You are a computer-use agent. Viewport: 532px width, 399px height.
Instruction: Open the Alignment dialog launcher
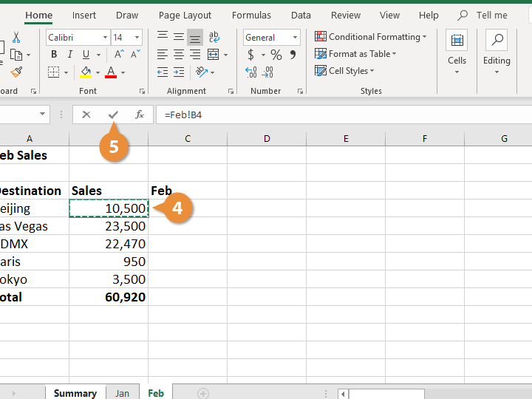pyautogui.click(x=231, y=91)
